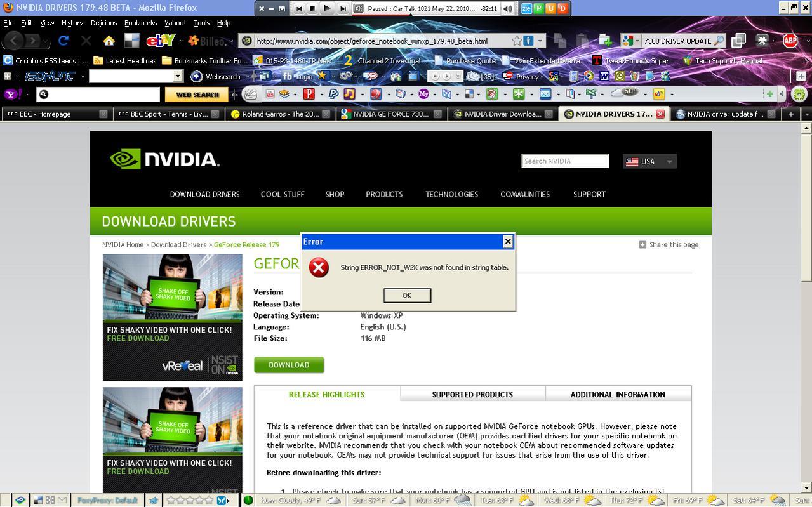Click the vReveal Fix Shaky Video top ad
The width and height of the screenshot is (812, 507).
173,317
